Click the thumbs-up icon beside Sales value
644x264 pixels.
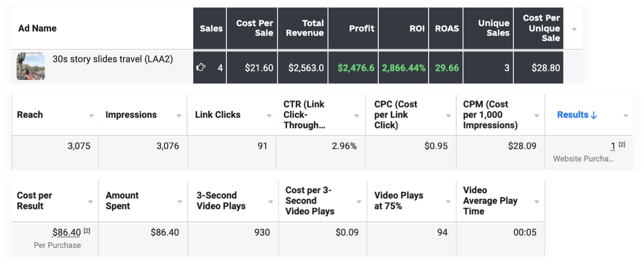[200, 68]
